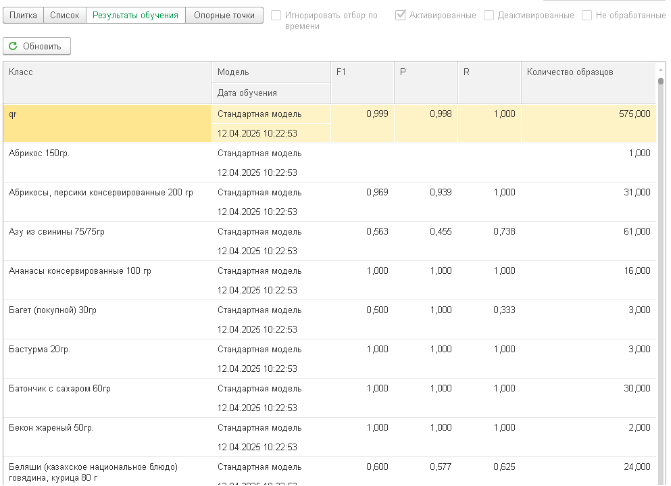Screen dimensions: 671x486
Task: Toggle the Активированные checkbox
Action: tap(401, 16)
